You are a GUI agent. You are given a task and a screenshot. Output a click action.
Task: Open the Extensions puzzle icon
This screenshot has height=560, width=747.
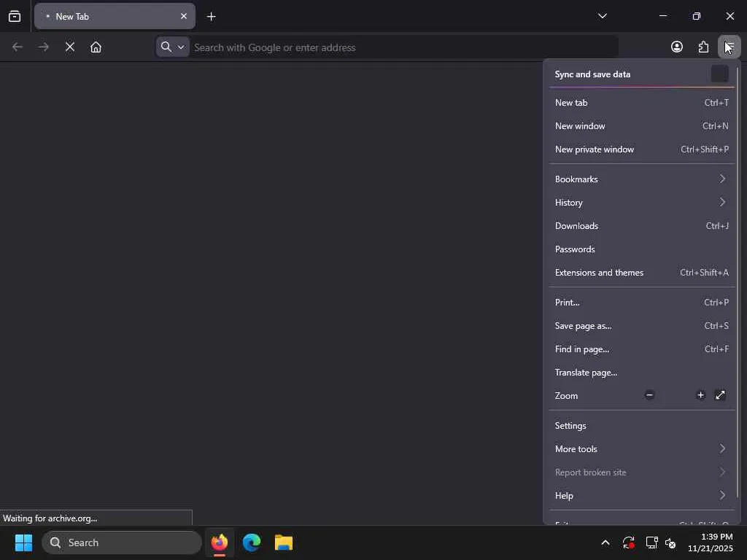[703, 47]
